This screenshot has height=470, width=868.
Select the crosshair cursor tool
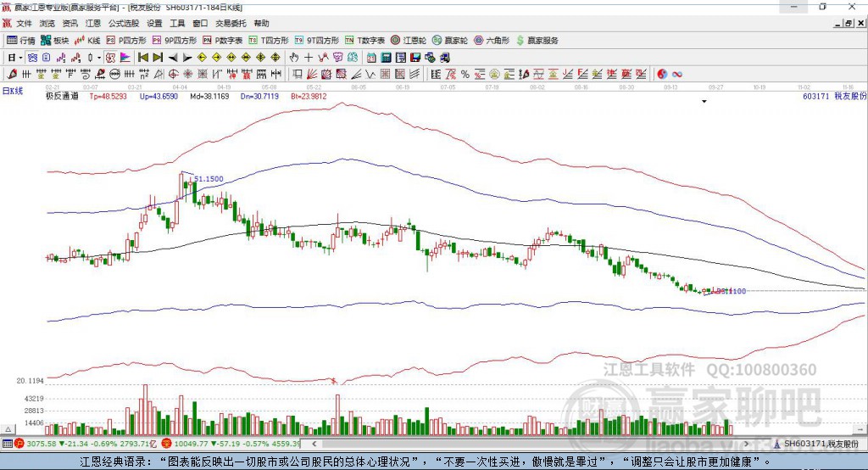[x=309, y=58]
